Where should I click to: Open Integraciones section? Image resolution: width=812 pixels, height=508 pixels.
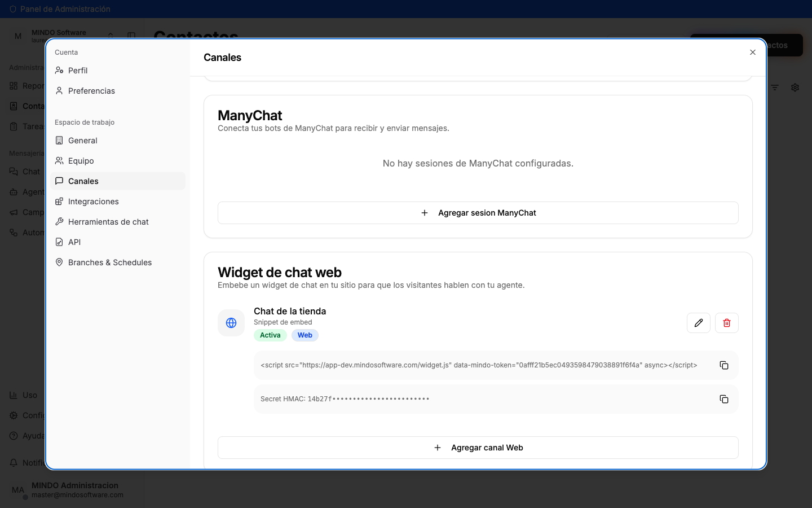pyautogui.click(x=118, y=202)
